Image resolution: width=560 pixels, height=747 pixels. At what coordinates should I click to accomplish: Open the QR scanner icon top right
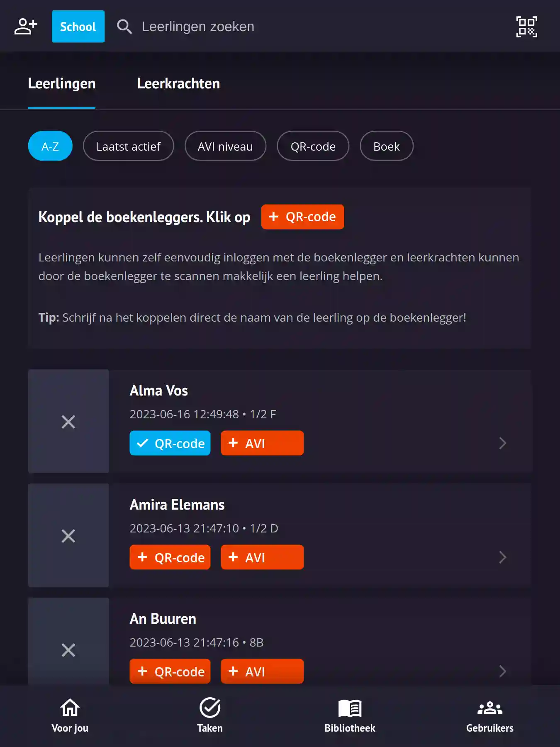tap(527, 27)
